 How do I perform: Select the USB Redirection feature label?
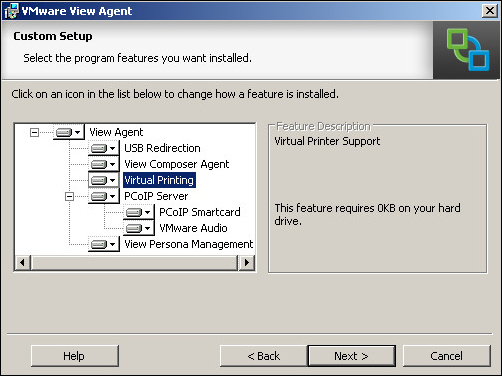tap(162, 148)
